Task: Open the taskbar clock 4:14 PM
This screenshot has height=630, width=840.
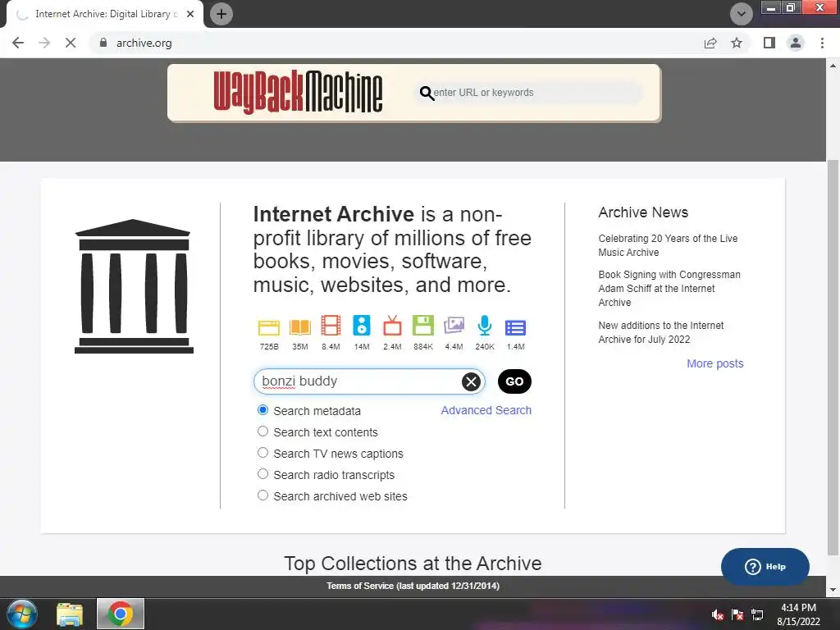Action: point(798,614)
